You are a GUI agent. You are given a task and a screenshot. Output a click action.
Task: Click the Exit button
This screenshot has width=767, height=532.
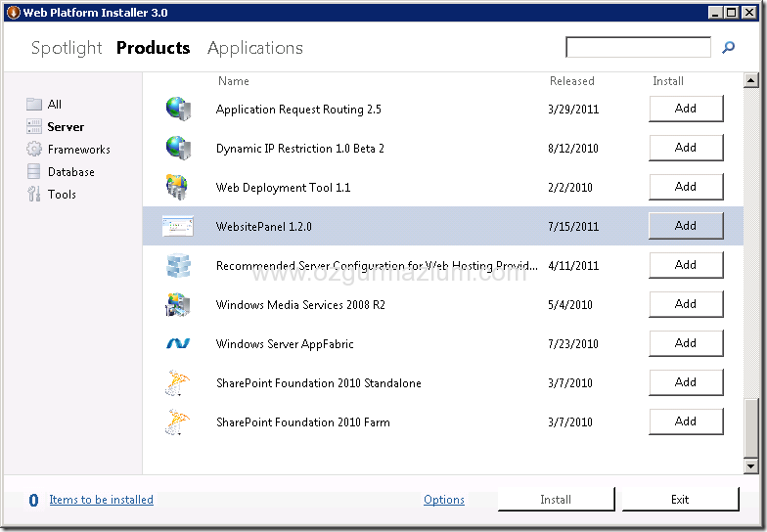[680, 499]
